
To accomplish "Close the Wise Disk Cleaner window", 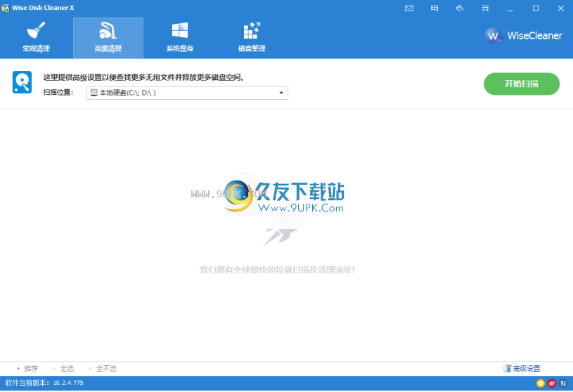I will pyautogui.click(x=560, y=8).
